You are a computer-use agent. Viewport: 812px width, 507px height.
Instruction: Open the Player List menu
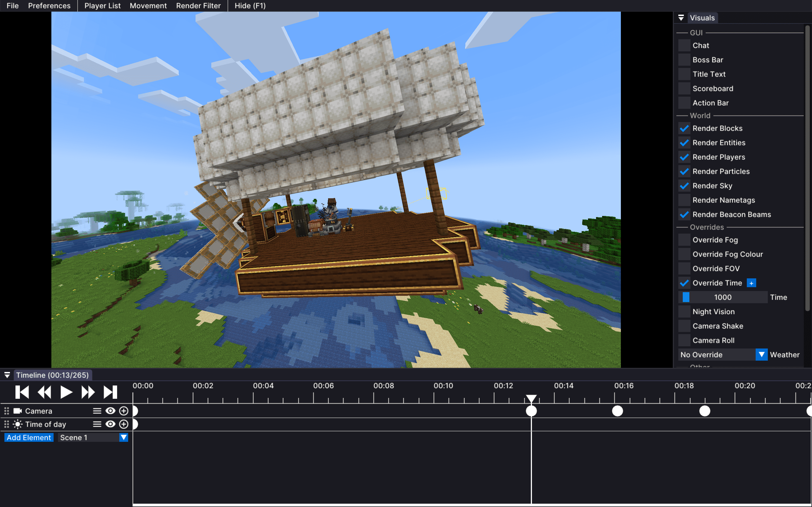(102, 6)
